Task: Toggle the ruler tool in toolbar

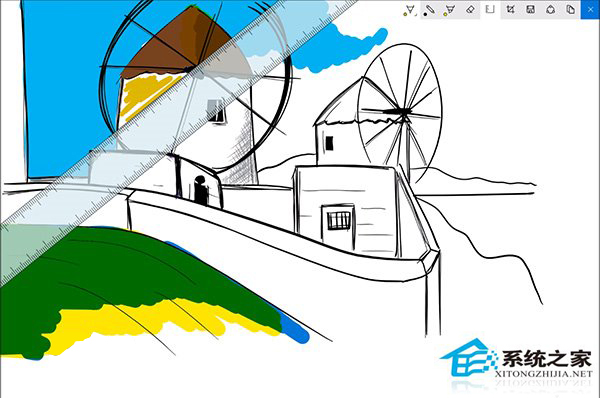Action: click(x=490, y=10)
